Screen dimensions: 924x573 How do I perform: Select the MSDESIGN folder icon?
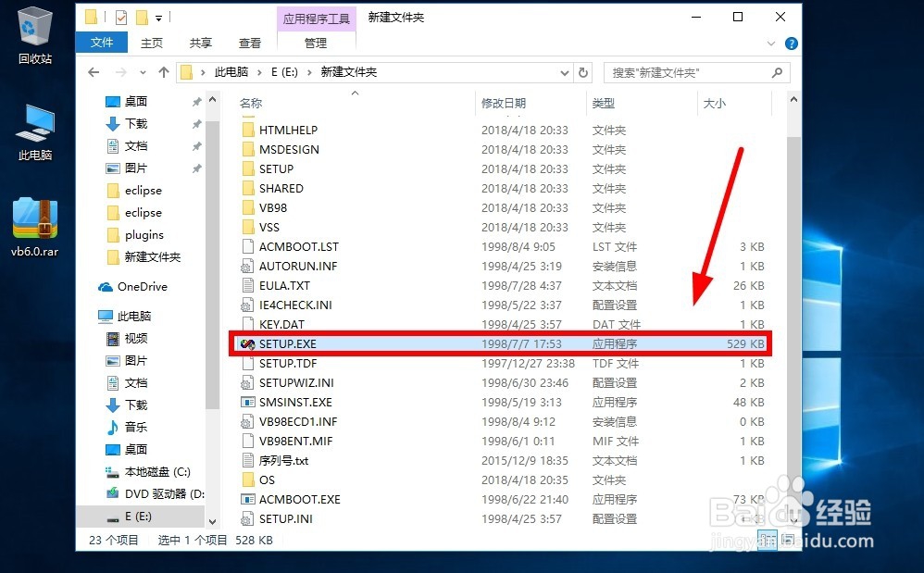(x=248, y=150)
